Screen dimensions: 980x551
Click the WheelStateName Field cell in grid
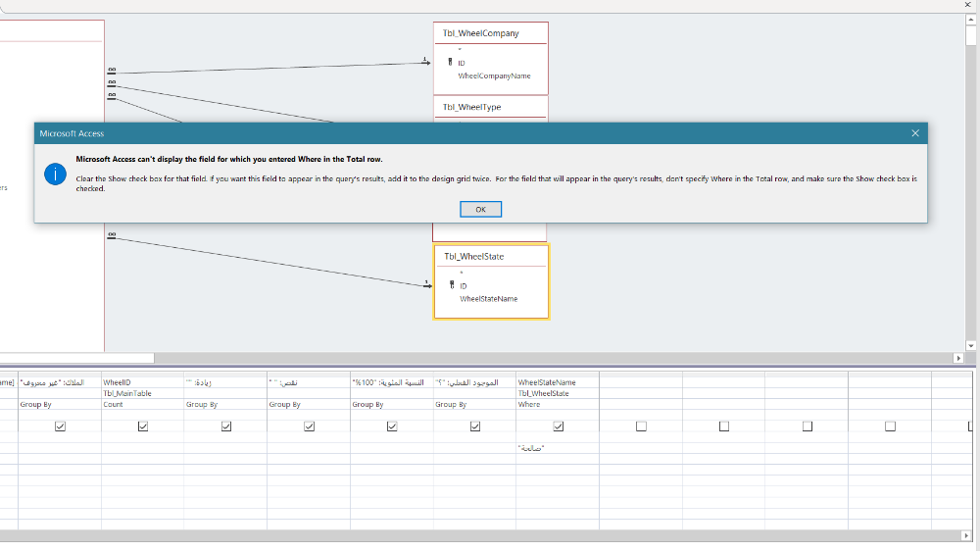tap(558, 382)
